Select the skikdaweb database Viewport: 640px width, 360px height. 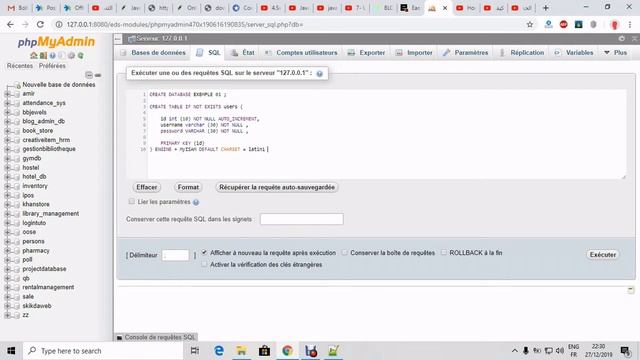click(37, 306)
